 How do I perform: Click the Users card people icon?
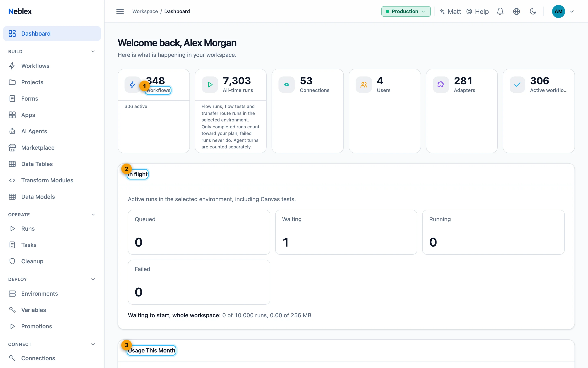pos(364,84)
